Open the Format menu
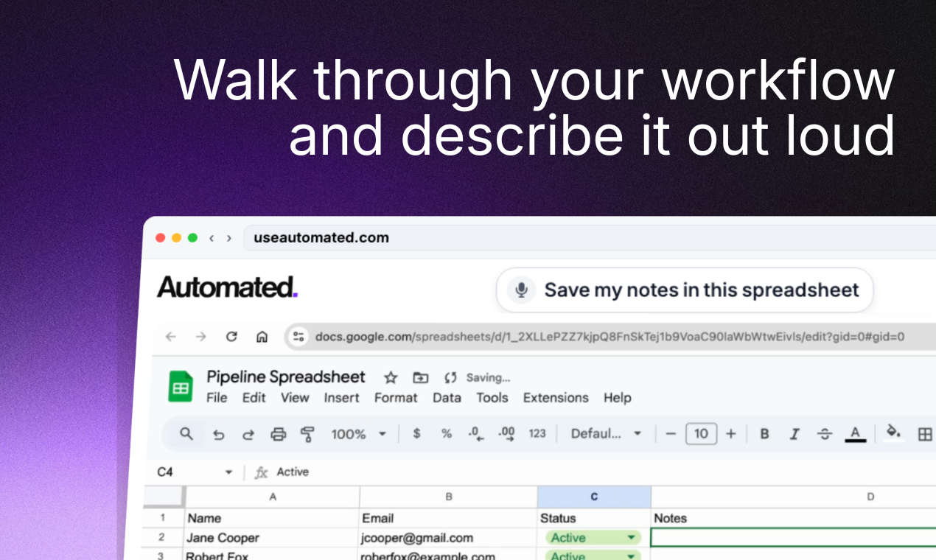 [395, 397]
